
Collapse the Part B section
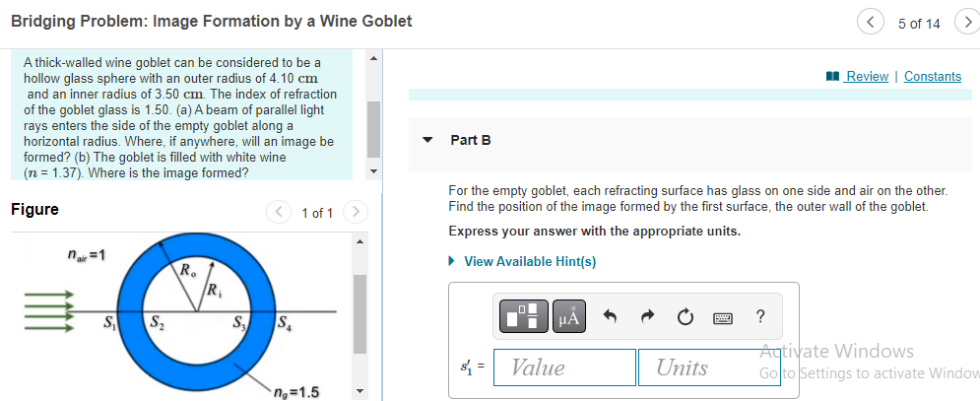click(x=428, y=140)
